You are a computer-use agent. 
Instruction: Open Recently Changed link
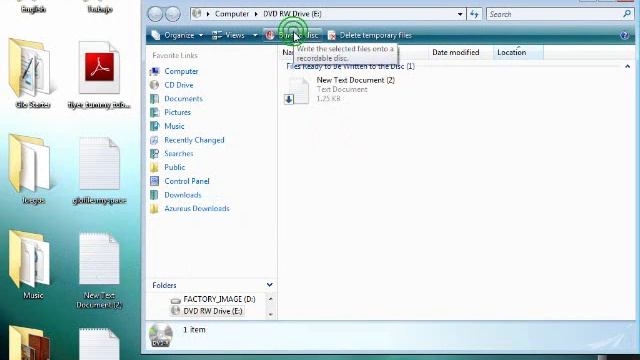pyautogui.click(x=194, y=140)
